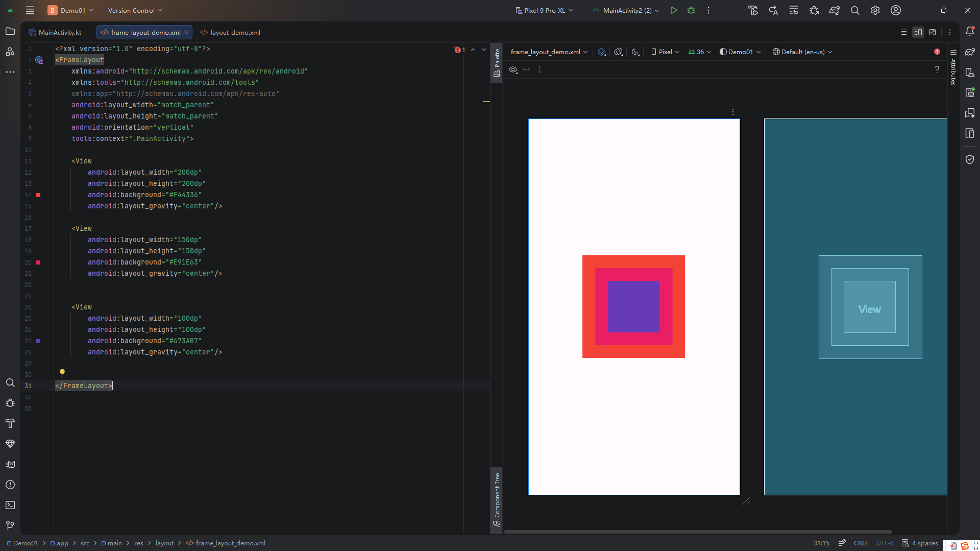This screenshot has height=551, width=980.
Task: Open Resource Manager sidebar icon
Action: (10, 52)
